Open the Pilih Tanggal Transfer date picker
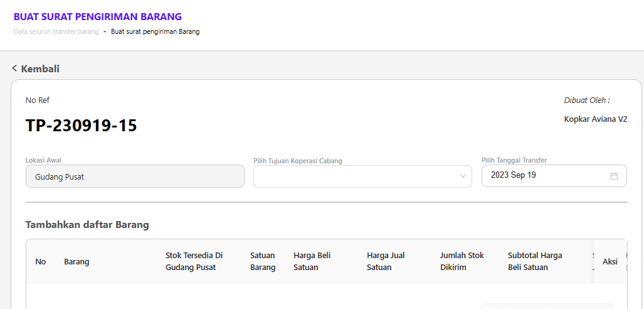644x309 pixels. 546,175
